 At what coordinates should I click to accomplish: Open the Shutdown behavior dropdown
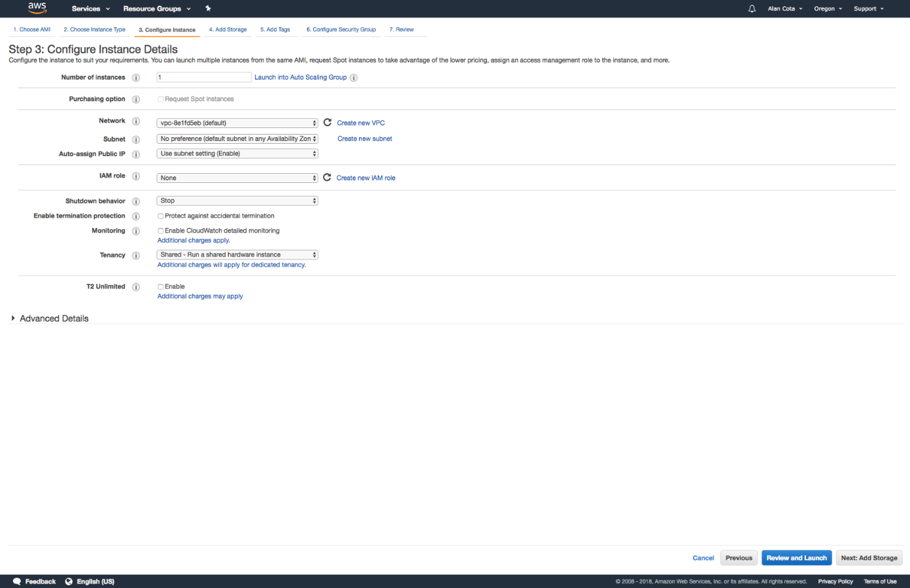pyautogui.click(x=237, y=201)
